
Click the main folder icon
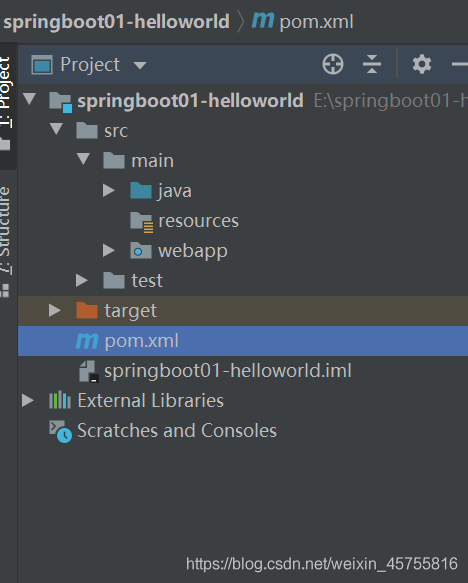(x=114, y=160)
